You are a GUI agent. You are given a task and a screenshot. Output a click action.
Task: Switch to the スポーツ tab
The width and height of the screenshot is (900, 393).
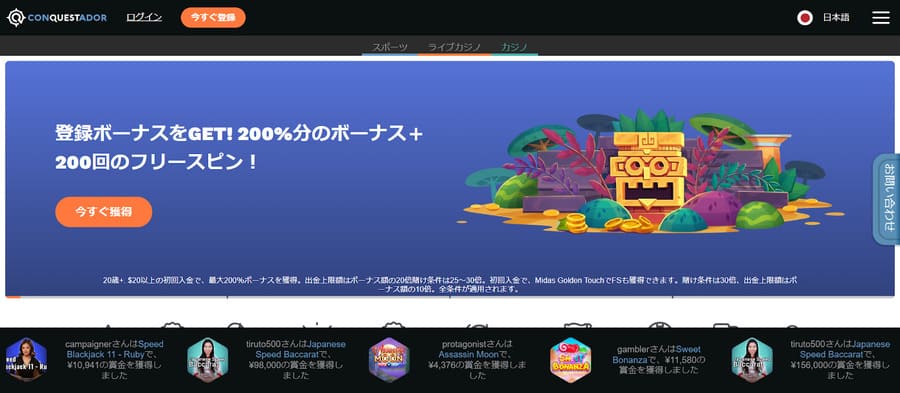[x=390, y=47]
